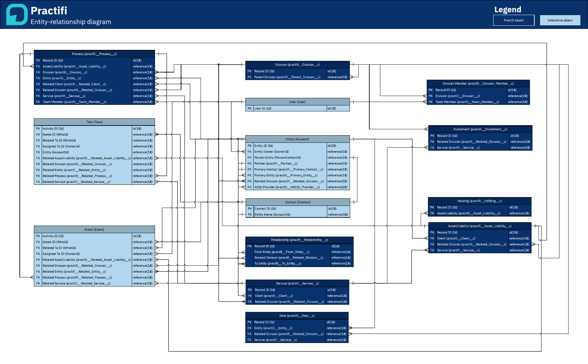The image size is (588, 364).
Task: Select Asset/Liability row in the Process table
Action: (x=94, y=66)
